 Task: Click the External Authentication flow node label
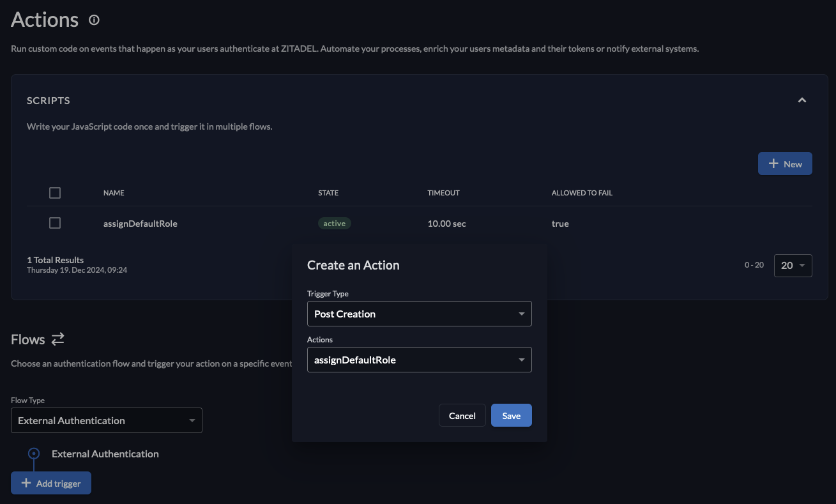tap(105, 454)
